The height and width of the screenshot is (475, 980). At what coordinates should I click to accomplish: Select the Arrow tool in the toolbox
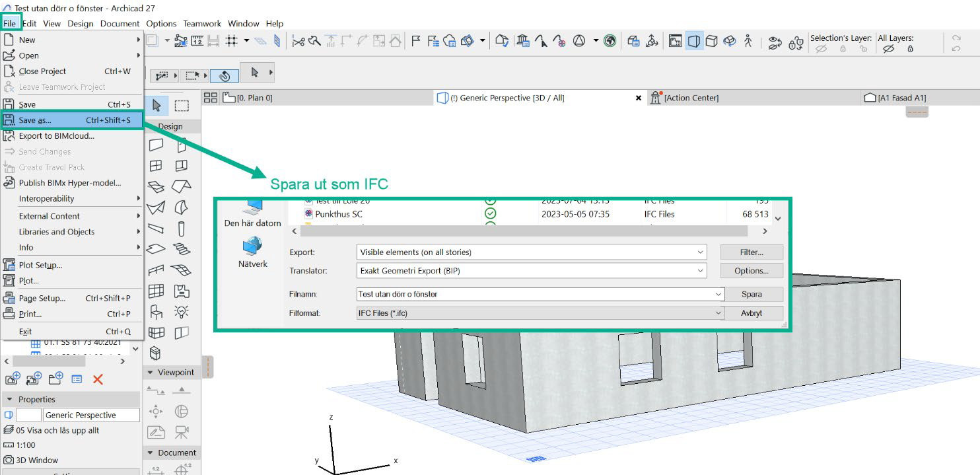pyautogui.click(x=157, y=106)
